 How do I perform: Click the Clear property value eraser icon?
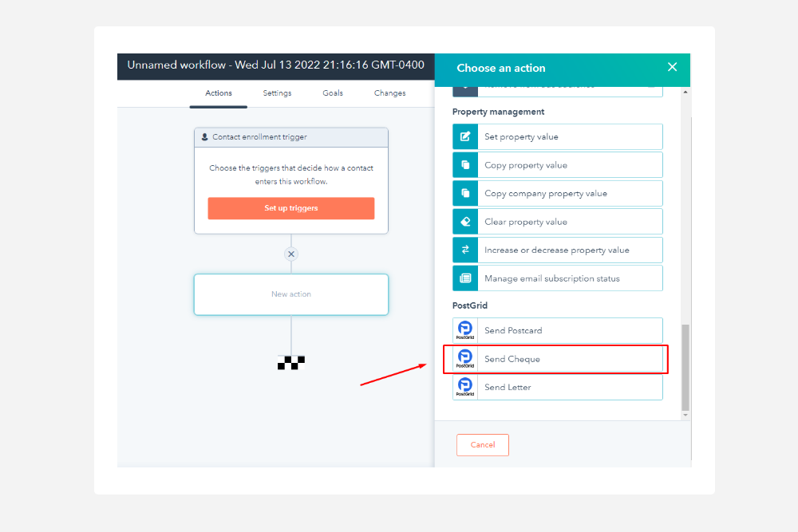[465, 222]
